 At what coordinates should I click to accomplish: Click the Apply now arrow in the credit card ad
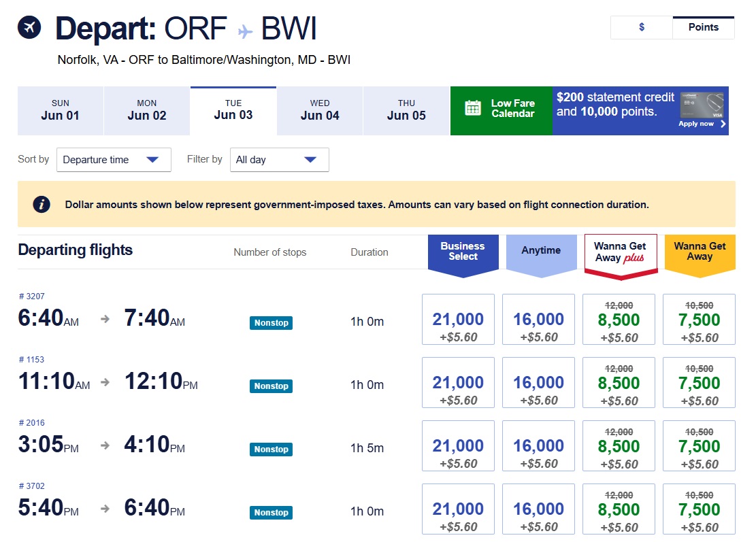723,124
